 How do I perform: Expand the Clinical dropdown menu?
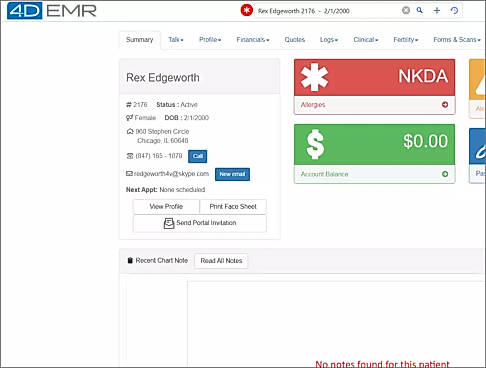(366, 40)
